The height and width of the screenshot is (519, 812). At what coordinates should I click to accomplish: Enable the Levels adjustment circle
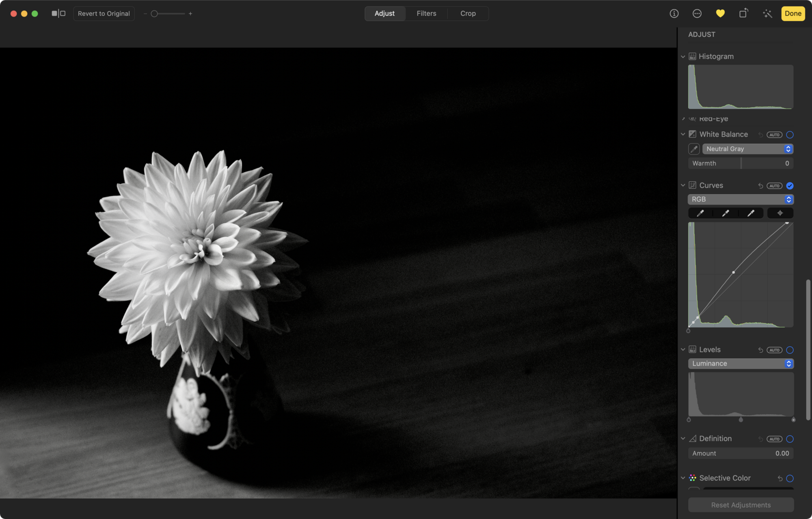(x=790, y=350)
